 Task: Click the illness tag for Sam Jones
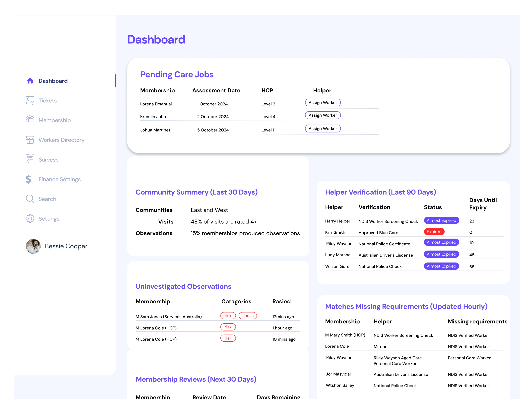pos(248,316)
